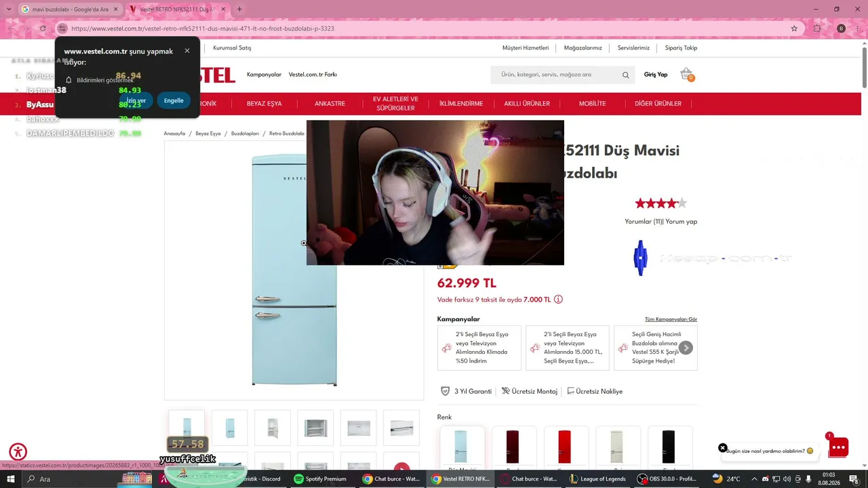Select the black fridge color option
The height and width of the screenshot is (488, 868).
click(669, 447)
